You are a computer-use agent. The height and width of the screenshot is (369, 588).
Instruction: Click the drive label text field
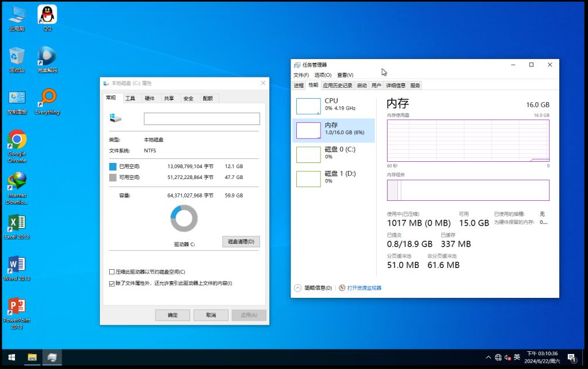point(202,119)
